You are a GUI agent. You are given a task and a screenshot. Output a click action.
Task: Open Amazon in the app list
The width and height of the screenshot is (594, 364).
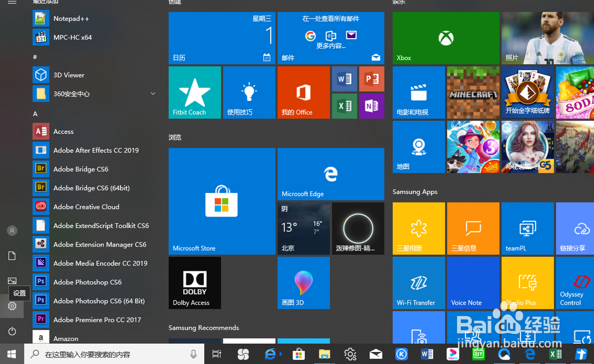click(95, 338)
